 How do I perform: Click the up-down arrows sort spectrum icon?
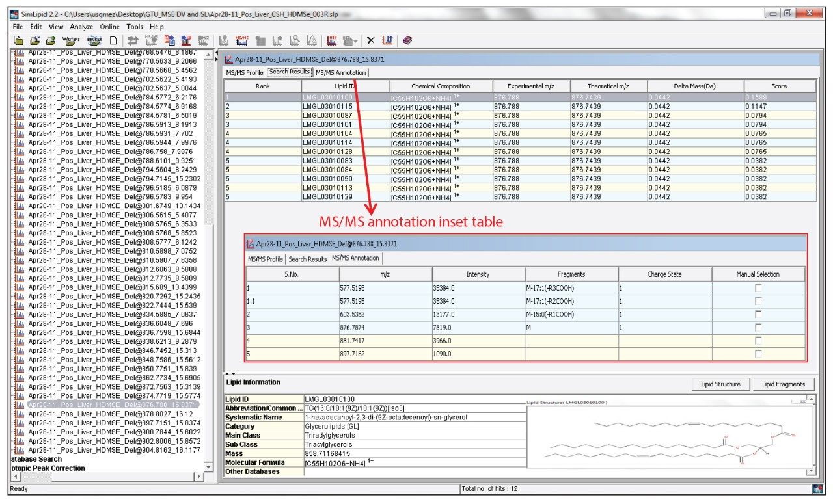pyautogui.click(x=387, y=40)
